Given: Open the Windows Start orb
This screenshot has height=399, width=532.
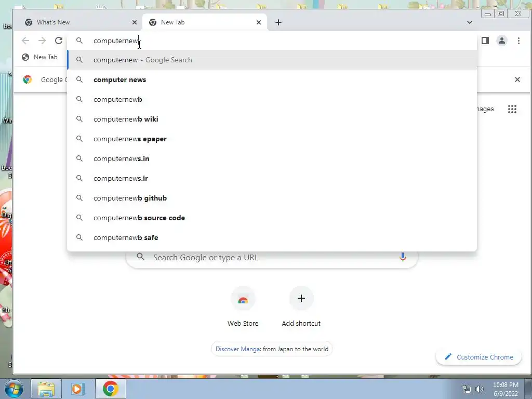Looking at the screenshot, I should click(14, 389).
